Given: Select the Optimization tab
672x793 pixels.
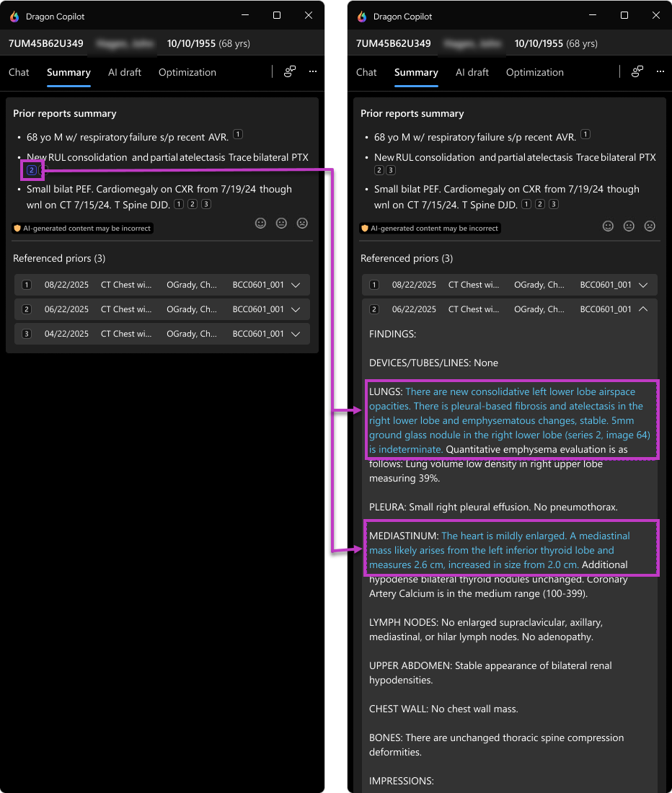Looking at the screenshot, I should (x=187, y=72).
